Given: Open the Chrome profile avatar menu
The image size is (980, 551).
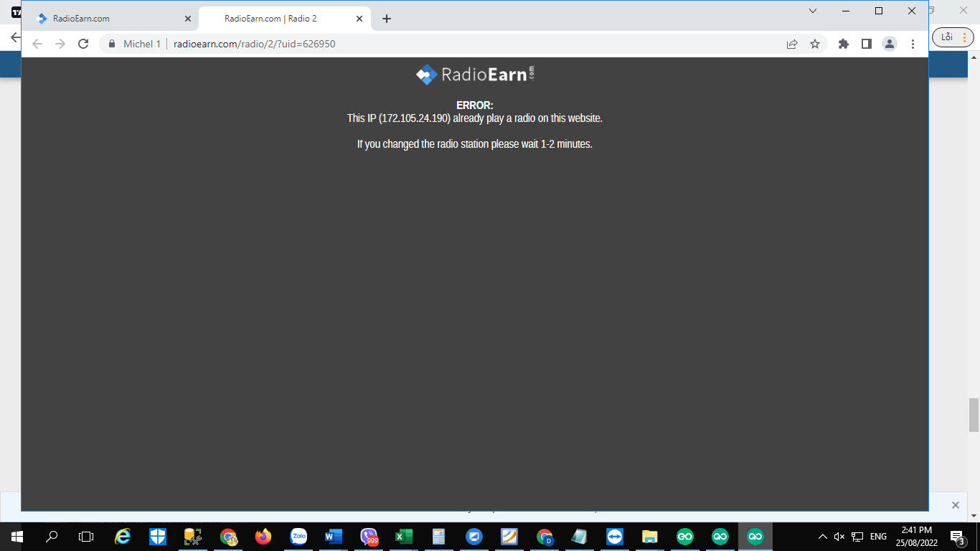Looking at the screenshot, I should click(890, 44).
